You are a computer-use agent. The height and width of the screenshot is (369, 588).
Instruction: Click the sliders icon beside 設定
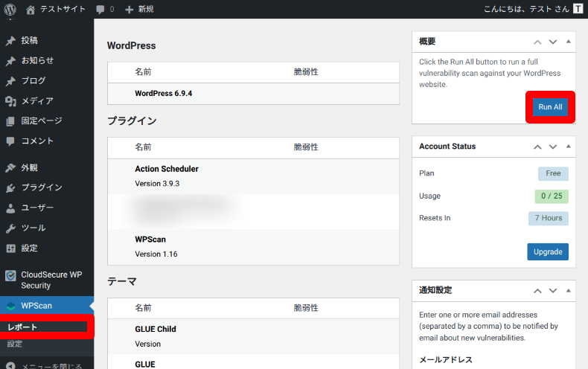pos(10,248)
